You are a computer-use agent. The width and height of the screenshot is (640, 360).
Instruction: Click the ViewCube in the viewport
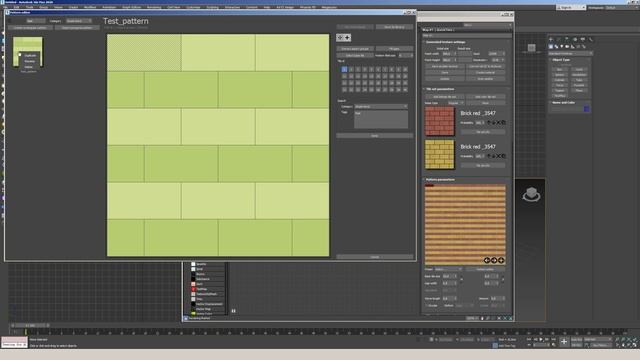pyautogui.click(x=531, y=195)
